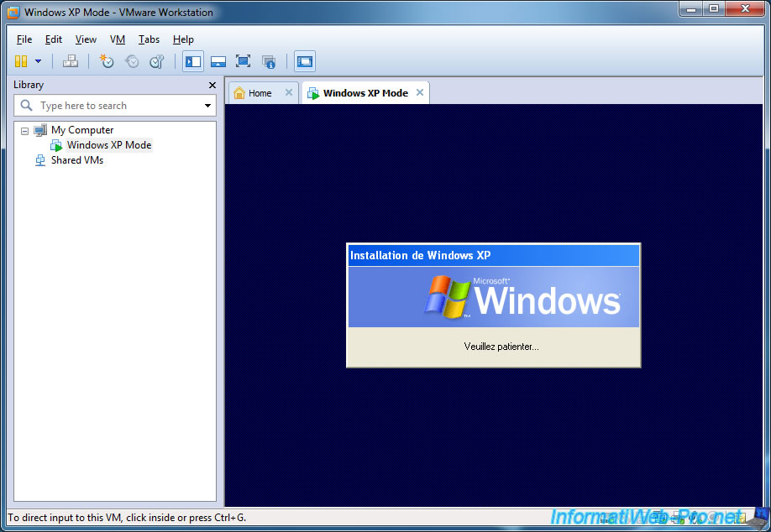
Task: Open the snapshot manager icon
Action: 156,61
